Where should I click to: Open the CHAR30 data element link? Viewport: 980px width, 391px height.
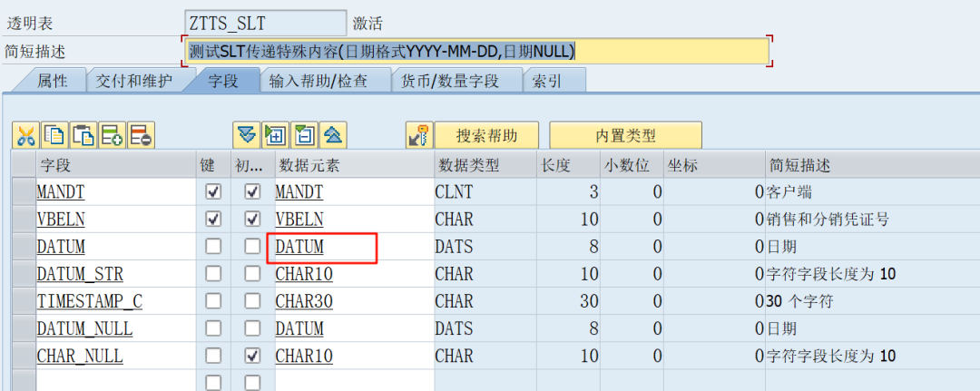click(304, 301)
